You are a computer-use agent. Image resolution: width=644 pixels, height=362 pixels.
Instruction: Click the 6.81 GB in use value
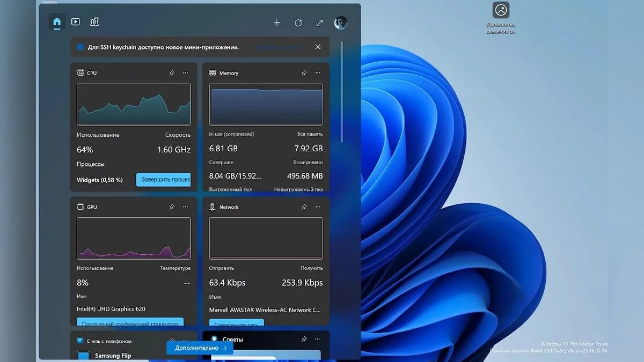pyautogui.click(x=223, y=149)
